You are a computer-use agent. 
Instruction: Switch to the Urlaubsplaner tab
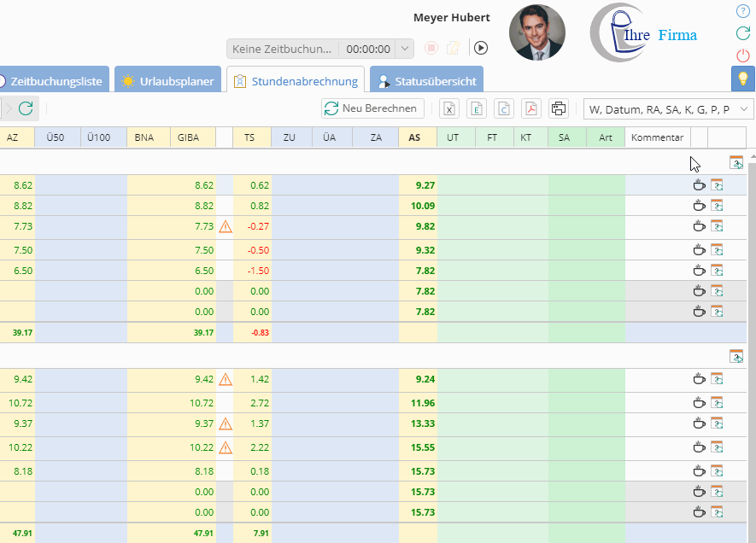click(x=167, y=82)
